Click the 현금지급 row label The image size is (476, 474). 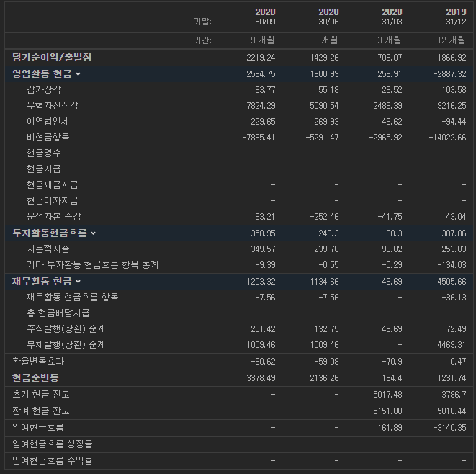click(x=44, y=169)
